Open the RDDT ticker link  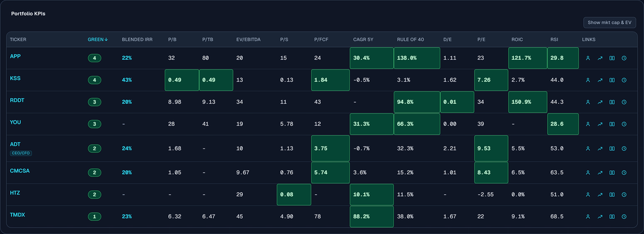[17, 100]
